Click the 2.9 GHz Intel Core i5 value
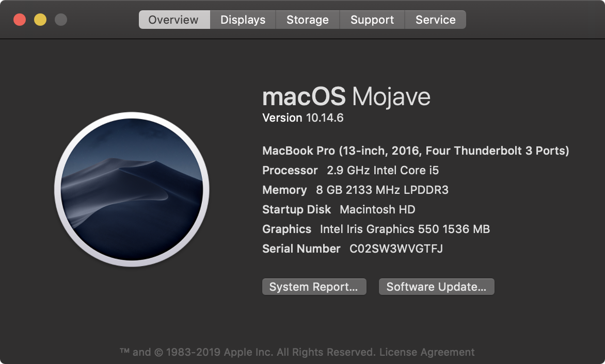The image size is (605, 364). click(x=383, y=170)
